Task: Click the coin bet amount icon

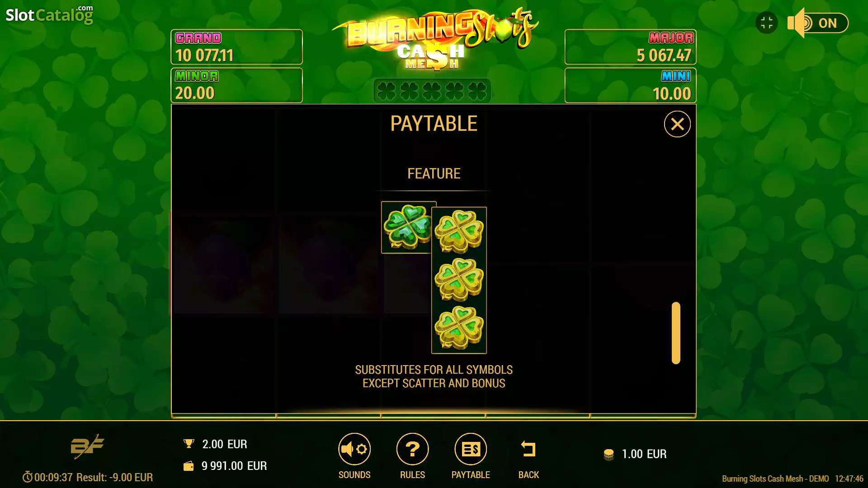Action: click(x=609, y=455)
